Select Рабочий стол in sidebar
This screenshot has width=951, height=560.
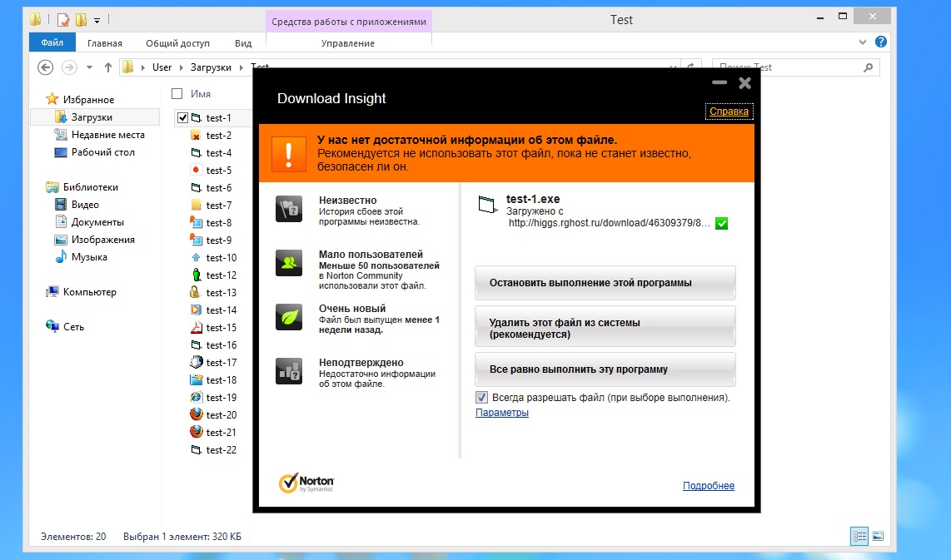103,152
